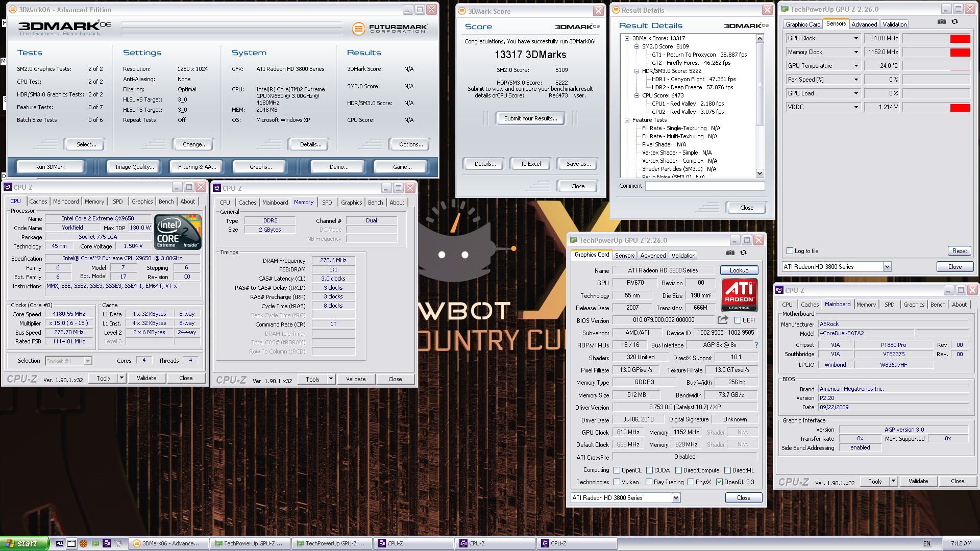Collapse the SM2.0 Score node in Result Details

pyautogui.click(x=636, y=46)
